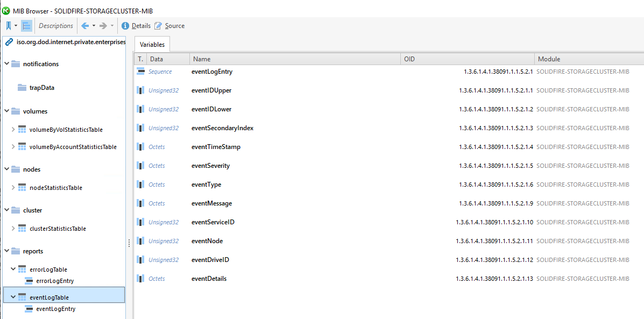Toggle Descriptions in the toolbar
Image resolution: width=644 pixels, height=319 pixels.
click(56, 26)
